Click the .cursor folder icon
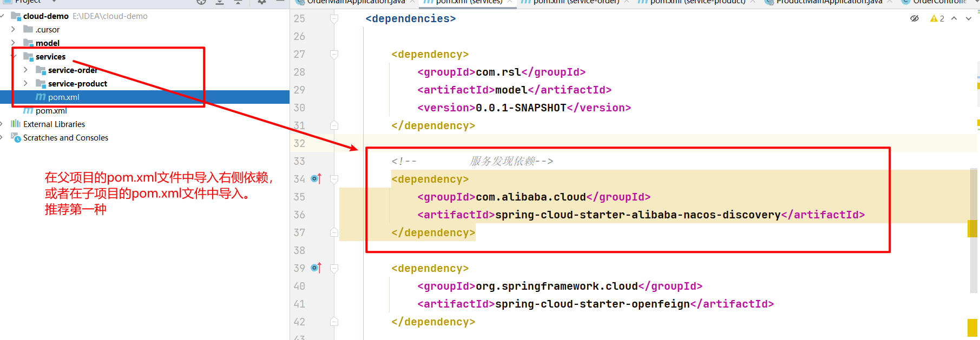 (28, 29)
